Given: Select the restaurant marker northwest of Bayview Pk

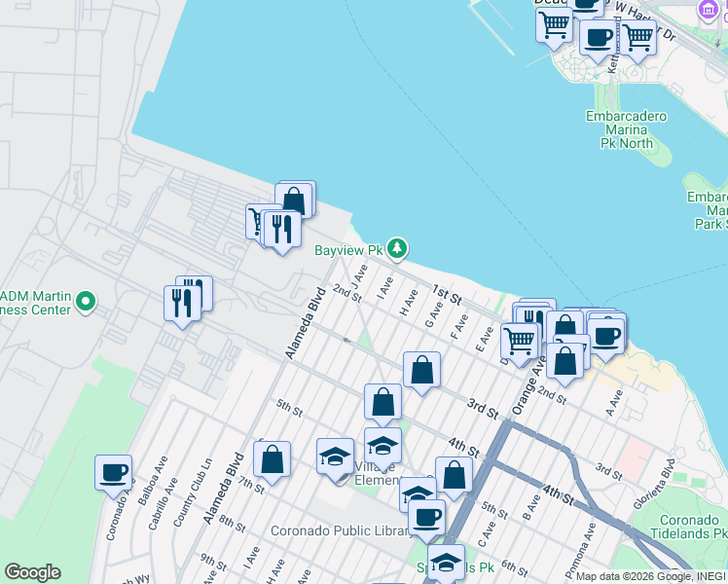Looking at the screenshot, I should coord(282,232).
